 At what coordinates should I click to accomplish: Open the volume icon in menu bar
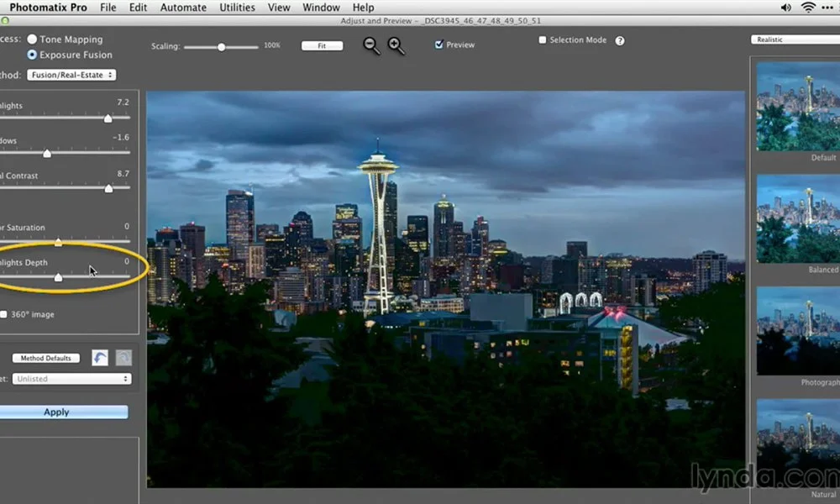coord(786,8)
